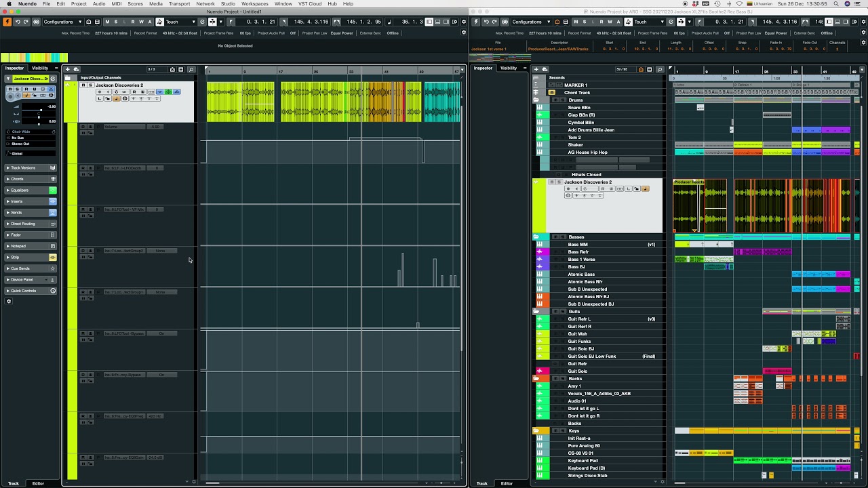Screen dimensions: 868x488
Task: Select teal audio clip in left window
Action: [442, 102]
